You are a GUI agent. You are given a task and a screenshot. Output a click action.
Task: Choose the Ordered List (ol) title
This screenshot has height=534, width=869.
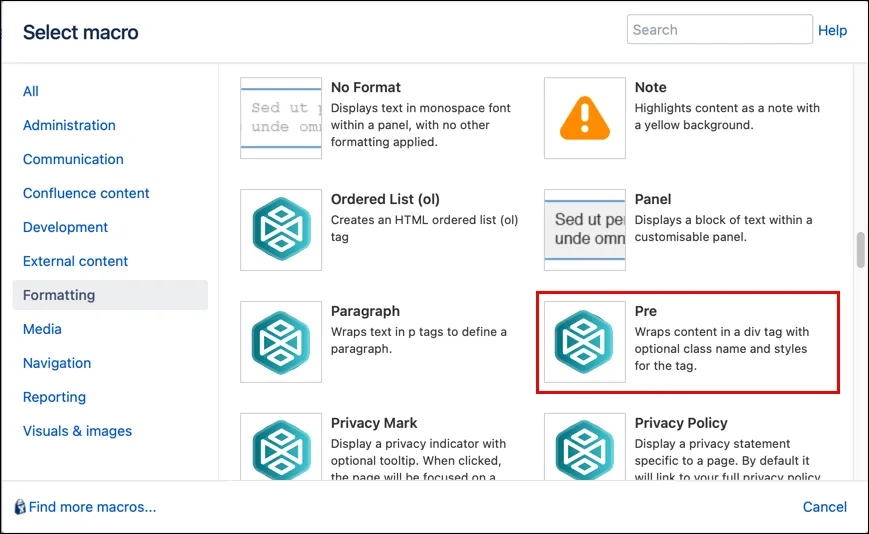385,199
